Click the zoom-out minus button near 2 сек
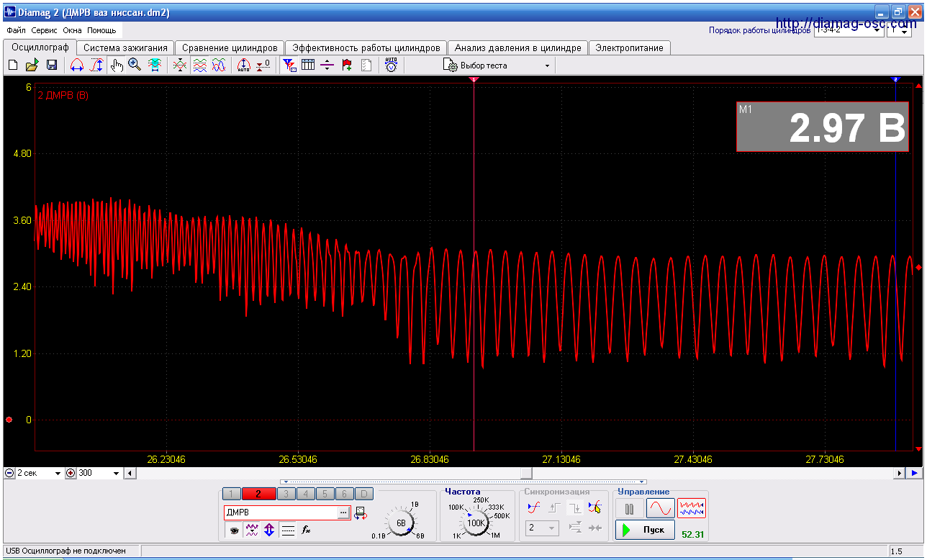Screen dimensions: 927x560 [x=9, y=473]
